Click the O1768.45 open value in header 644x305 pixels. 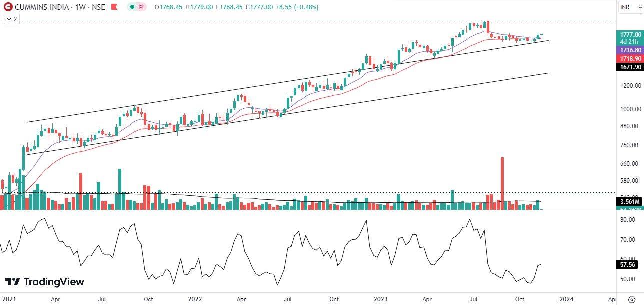(169, 7)
